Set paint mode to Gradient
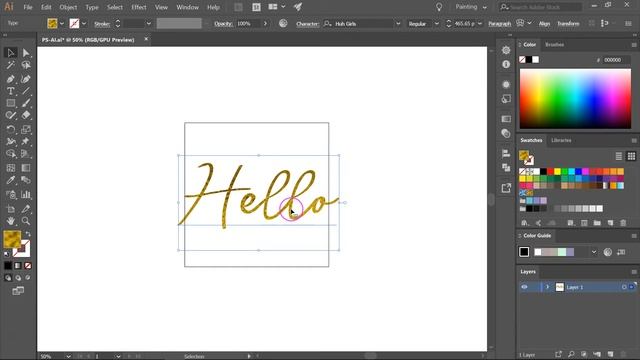Viewport: 640px width, 360px height. tap(18, 266)
